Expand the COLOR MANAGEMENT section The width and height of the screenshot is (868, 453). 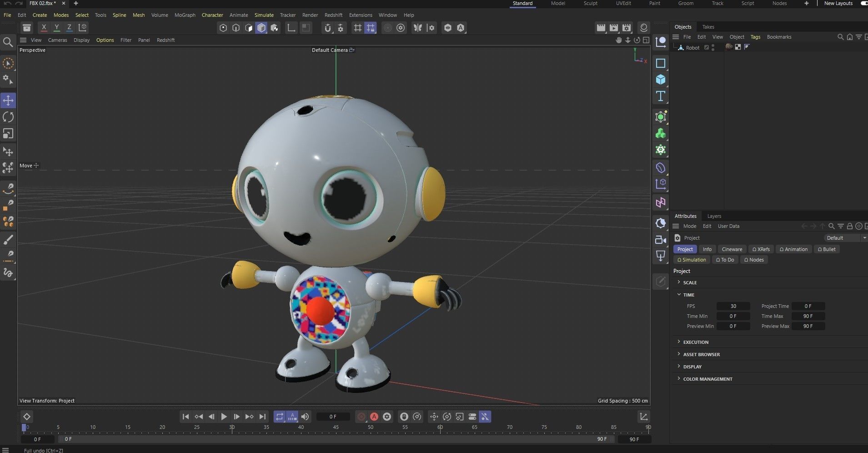[679, 379]
